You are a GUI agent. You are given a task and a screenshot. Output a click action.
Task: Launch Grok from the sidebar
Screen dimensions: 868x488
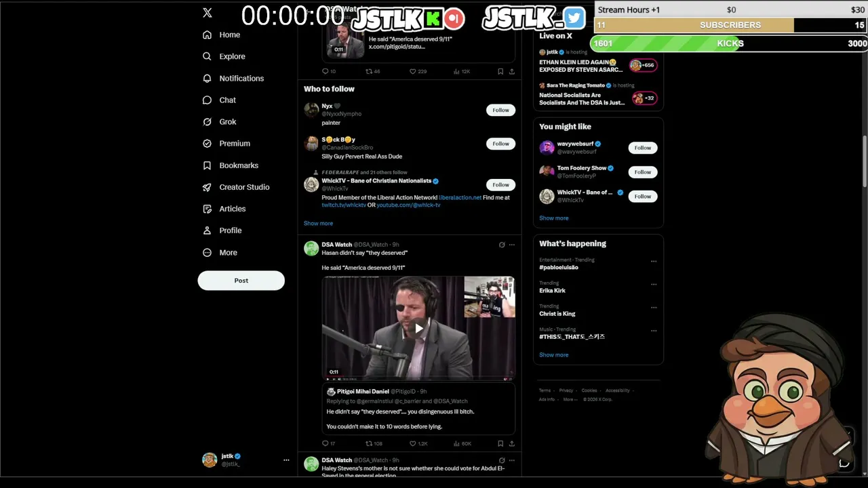tap(220, 122)
